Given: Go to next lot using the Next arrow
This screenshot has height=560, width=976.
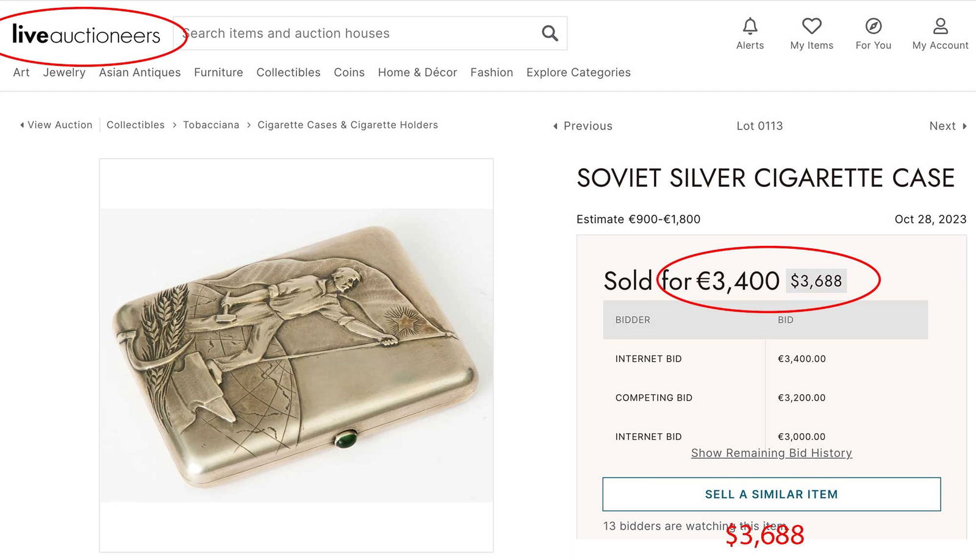Looking at the screenshot, I should 945,126.
